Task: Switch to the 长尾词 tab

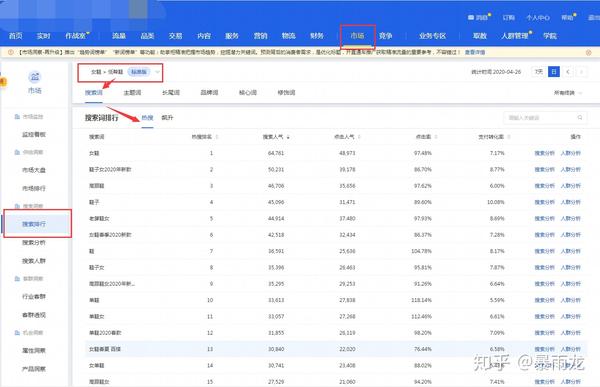Action: (171, 93)
